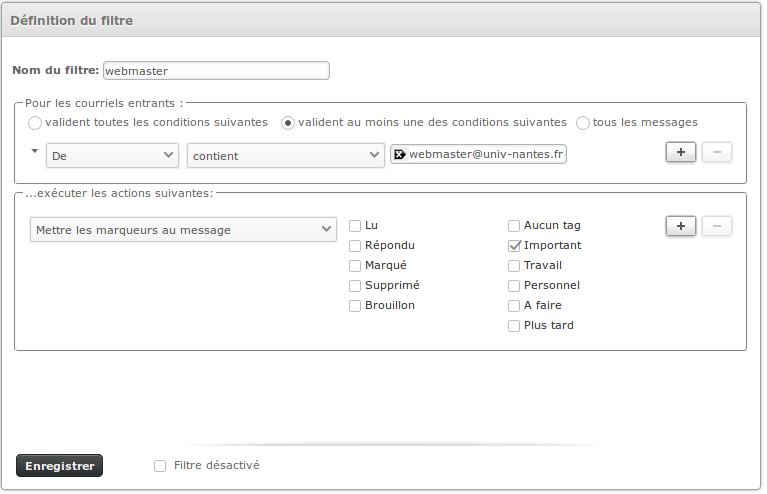Select 'tous les messages' radio option

click(x=583, y=123)
